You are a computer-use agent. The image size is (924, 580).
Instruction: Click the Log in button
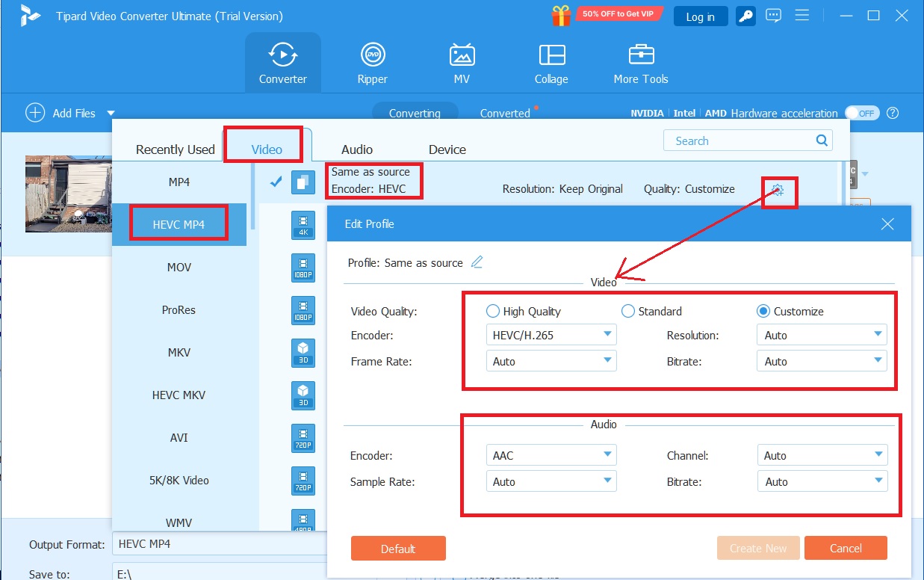pyautogui.click(x=700, y=16)
